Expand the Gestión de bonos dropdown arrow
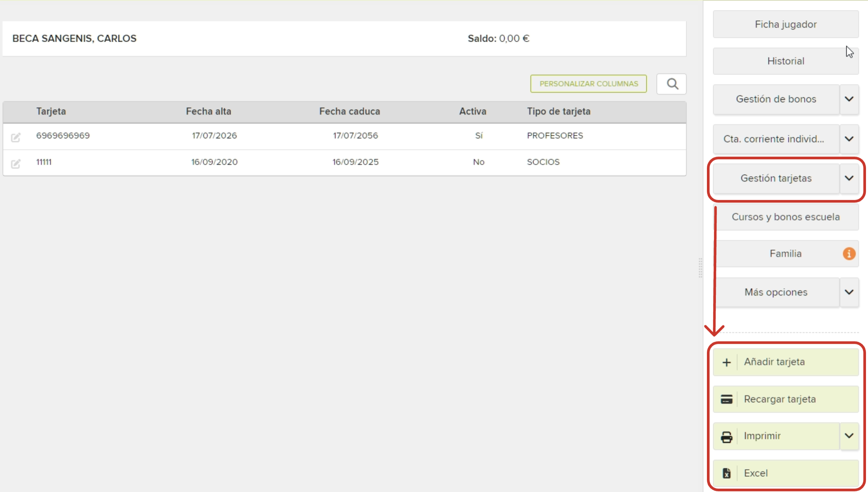 click(849, 99)
